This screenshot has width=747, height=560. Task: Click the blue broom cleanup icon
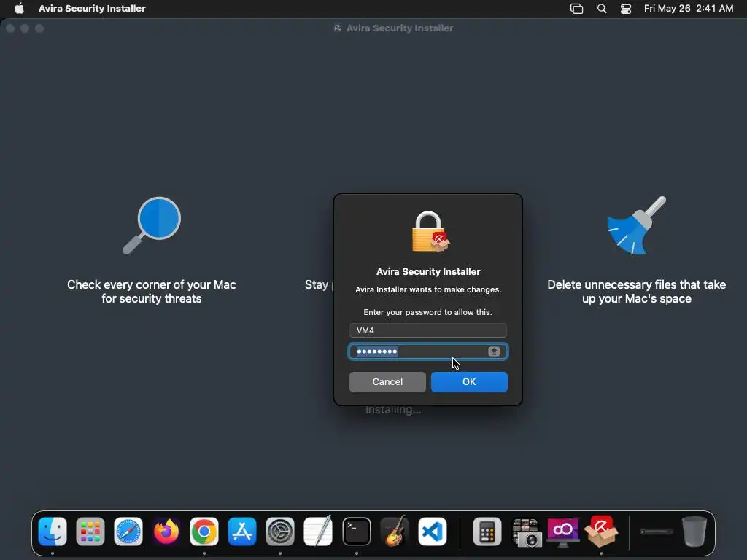(636, 225)
